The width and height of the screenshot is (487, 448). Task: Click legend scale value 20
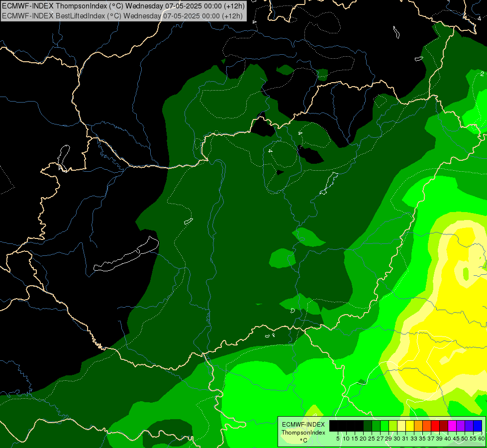pyautogui.click(x=364, y=439)
